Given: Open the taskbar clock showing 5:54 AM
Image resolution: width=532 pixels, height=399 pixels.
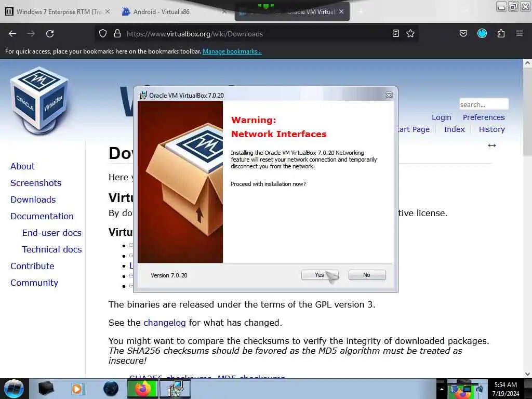Looking at the screenshot, I should [506, 389].
